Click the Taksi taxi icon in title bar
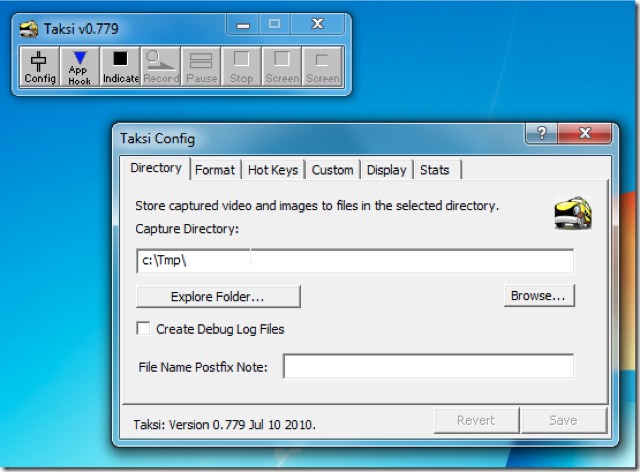 tap(29, 29)
